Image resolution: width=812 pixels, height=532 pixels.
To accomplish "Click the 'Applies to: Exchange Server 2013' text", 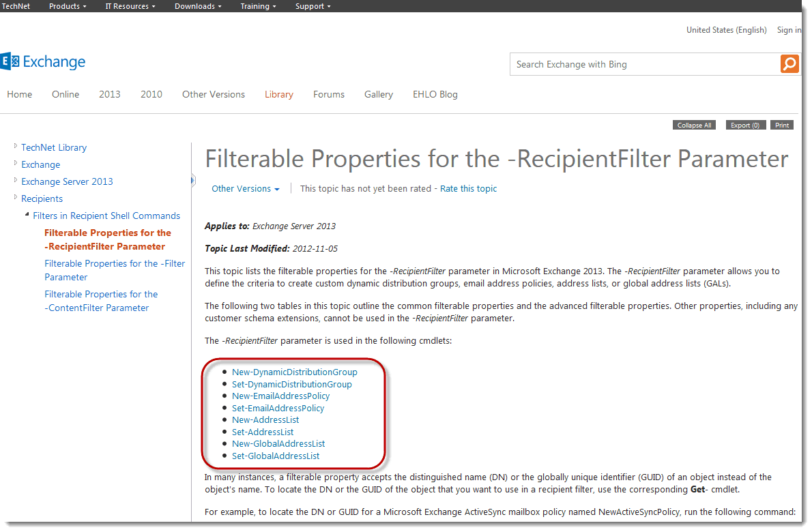I will coord(270,226).
